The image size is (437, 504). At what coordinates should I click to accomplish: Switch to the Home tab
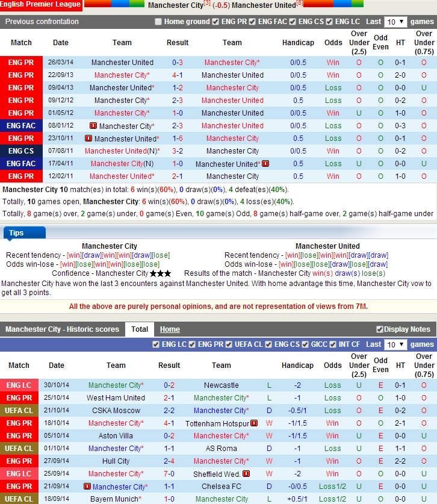tap(170, 329)
